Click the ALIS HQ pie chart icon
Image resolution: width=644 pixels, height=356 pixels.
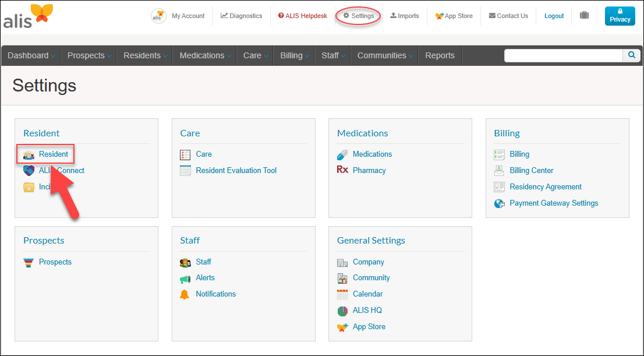(342, 311)
